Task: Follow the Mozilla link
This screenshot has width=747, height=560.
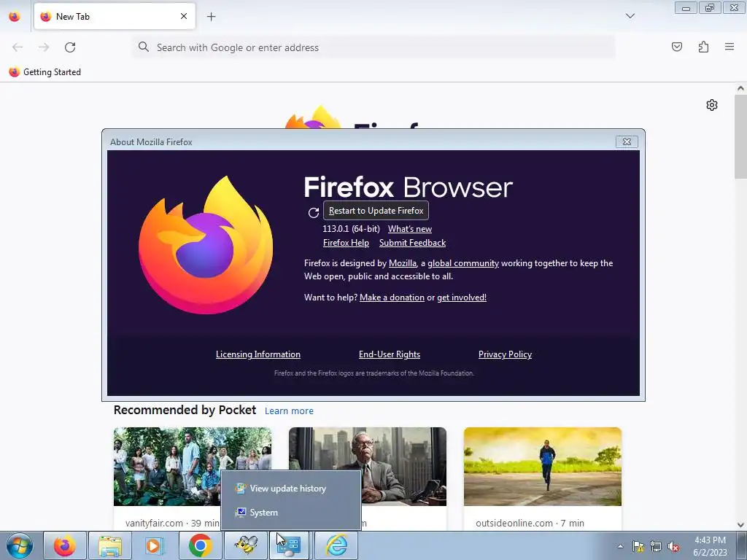Action: (403, 263)
